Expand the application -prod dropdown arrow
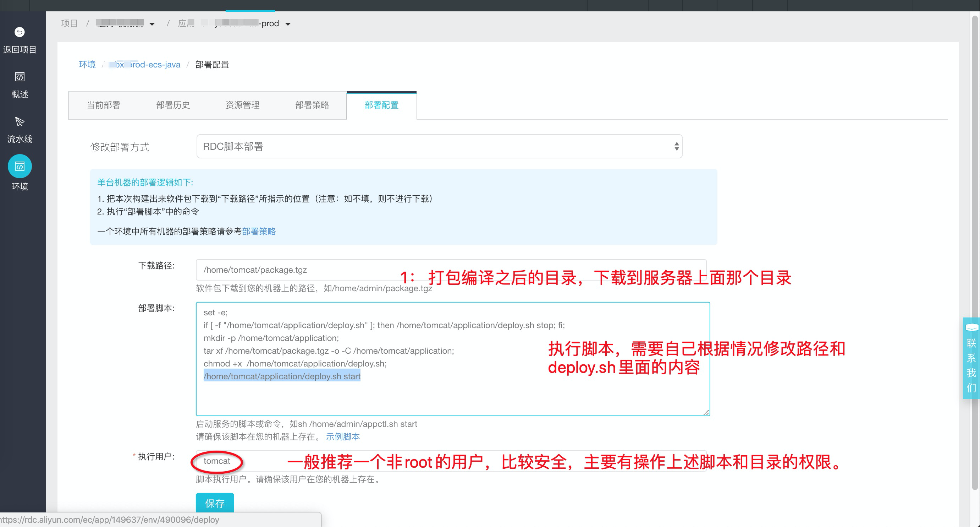 point(288,24)
